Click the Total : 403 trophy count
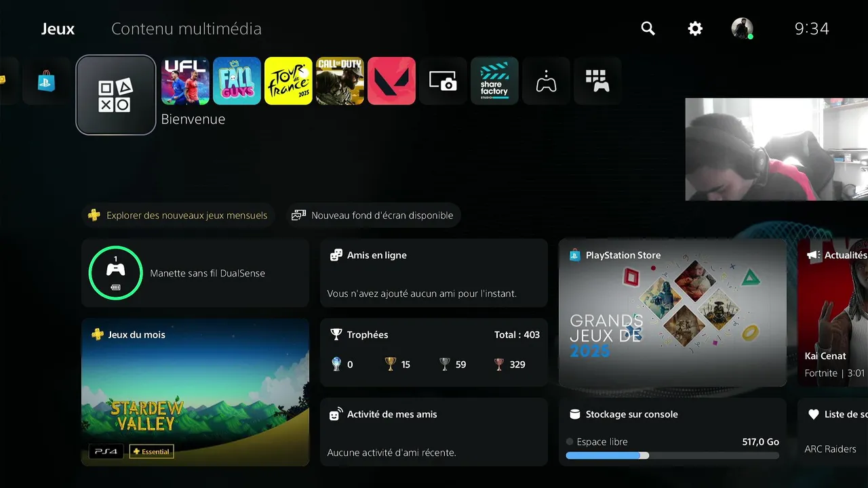This screenshot has width=868, height=488. (x=517, y=335)
